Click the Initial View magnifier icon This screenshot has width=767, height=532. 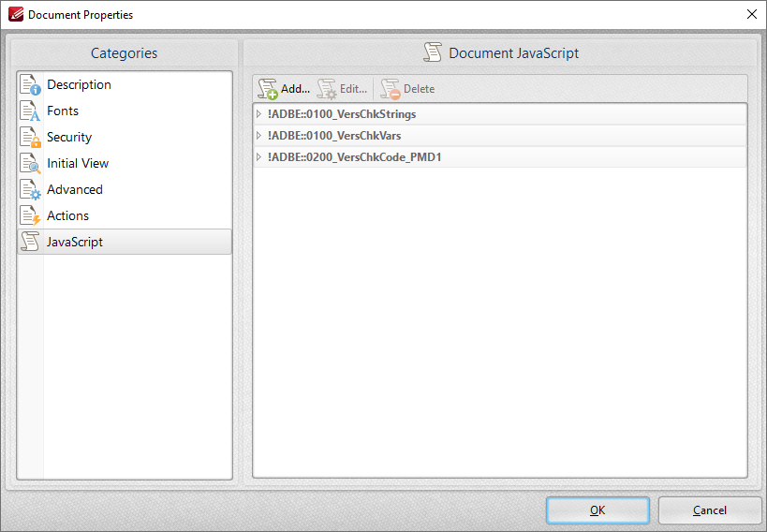pos(30,164)
